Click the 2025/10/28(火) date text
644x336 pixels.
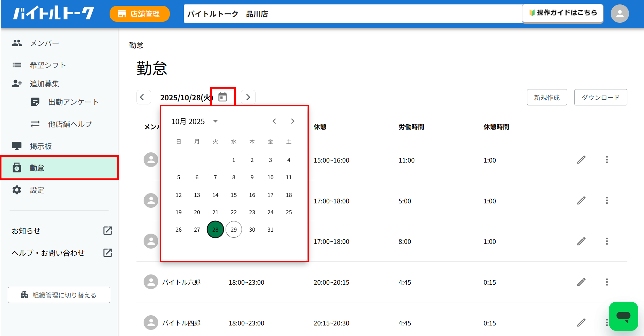click(187, 97)
